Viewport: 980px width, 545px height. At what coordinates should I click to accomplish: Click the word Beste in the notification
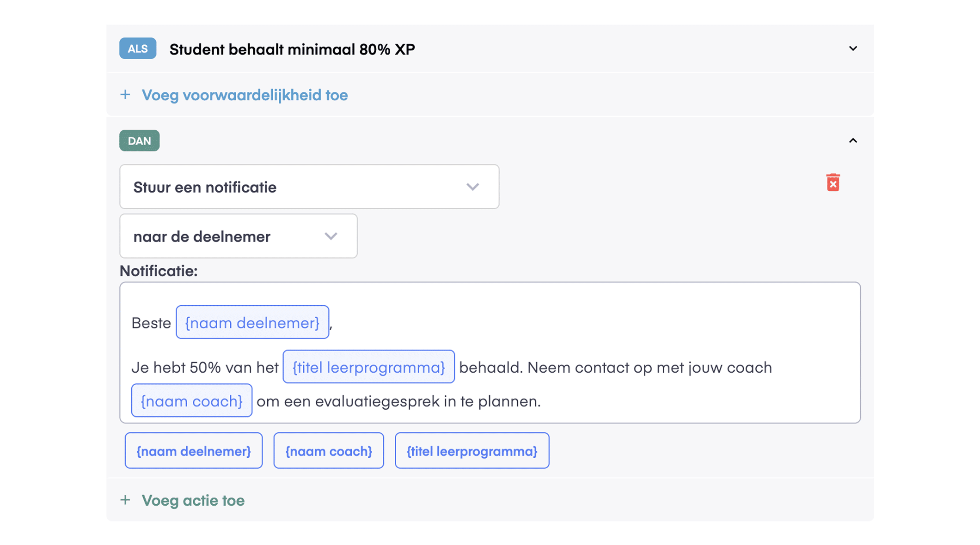coord(151,323)
